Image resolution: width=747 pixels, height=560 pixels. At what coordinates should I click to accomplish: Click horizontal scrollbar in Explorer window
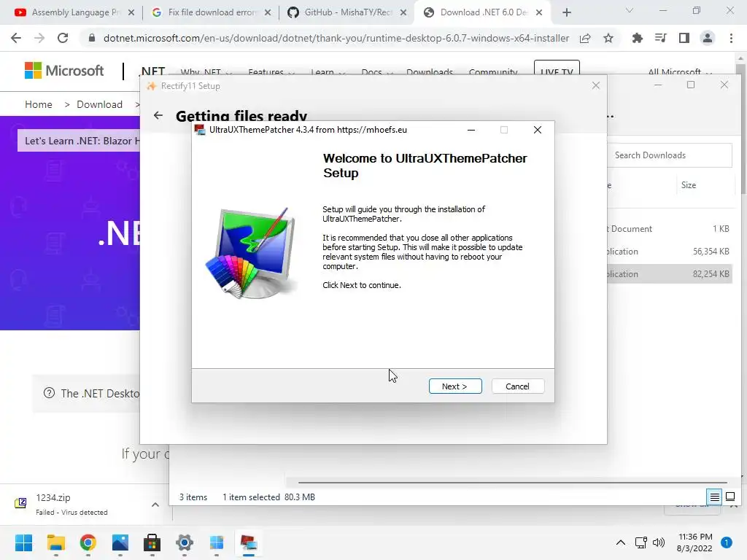pyautogui.click(x=513, y=483)
